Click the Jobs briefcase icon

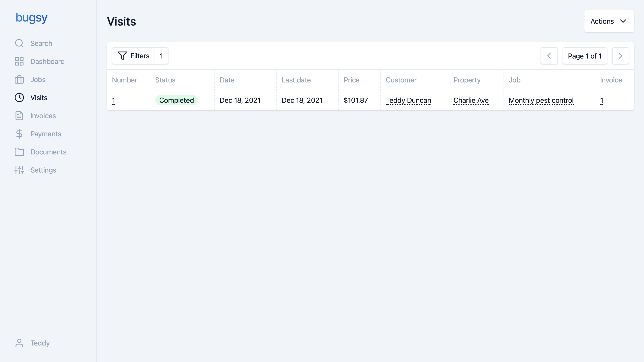(x=19, y=79)
